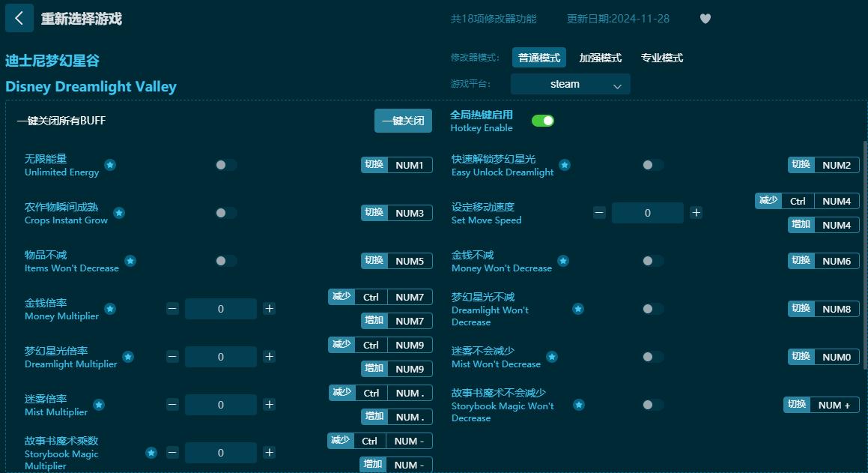Click the back arrow to reselect game

[x=19, y=18]
